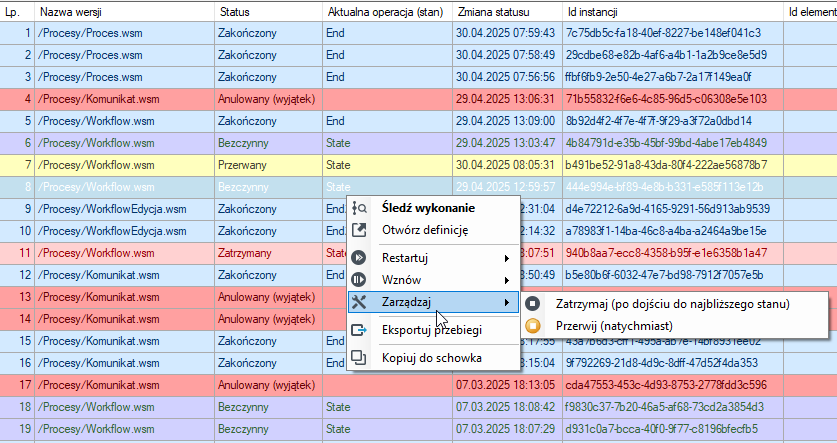Viewport: 837px width, 443px height.
Task: Sort by Aktualna operacja (stan) header
Action: (388, 12)
